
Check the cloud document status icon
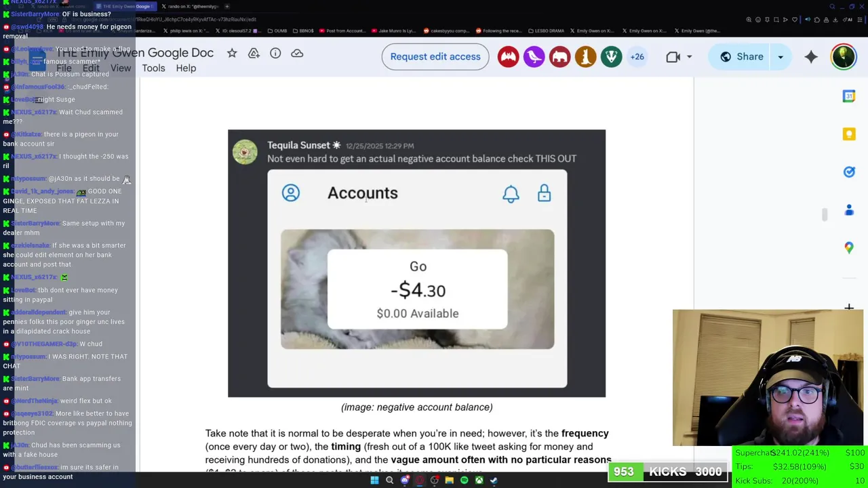click(x=297, y=53)
